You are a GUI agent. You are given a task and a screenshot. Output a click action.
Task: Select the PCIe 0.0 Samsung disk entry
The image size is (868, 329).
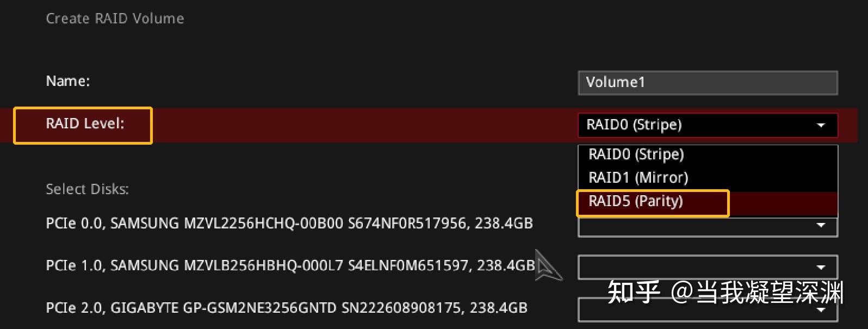(x=288, y=224)
